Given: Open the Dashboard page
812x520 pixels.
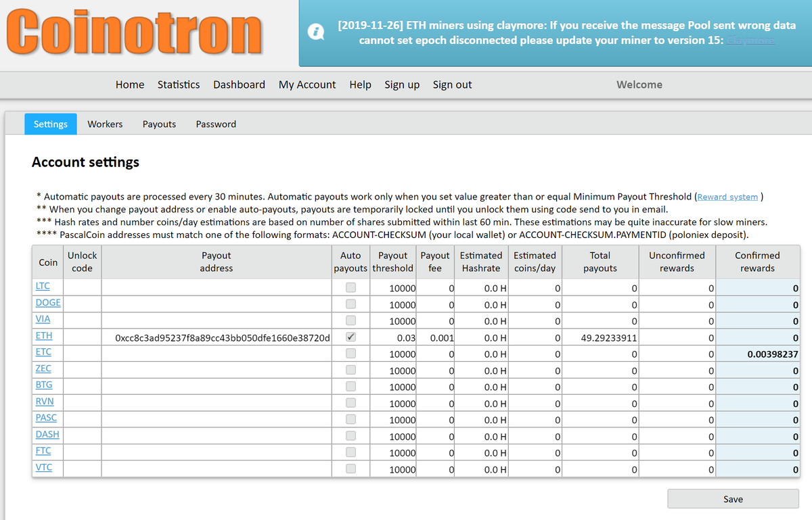Looking at the screenshot, I should 239,85.
